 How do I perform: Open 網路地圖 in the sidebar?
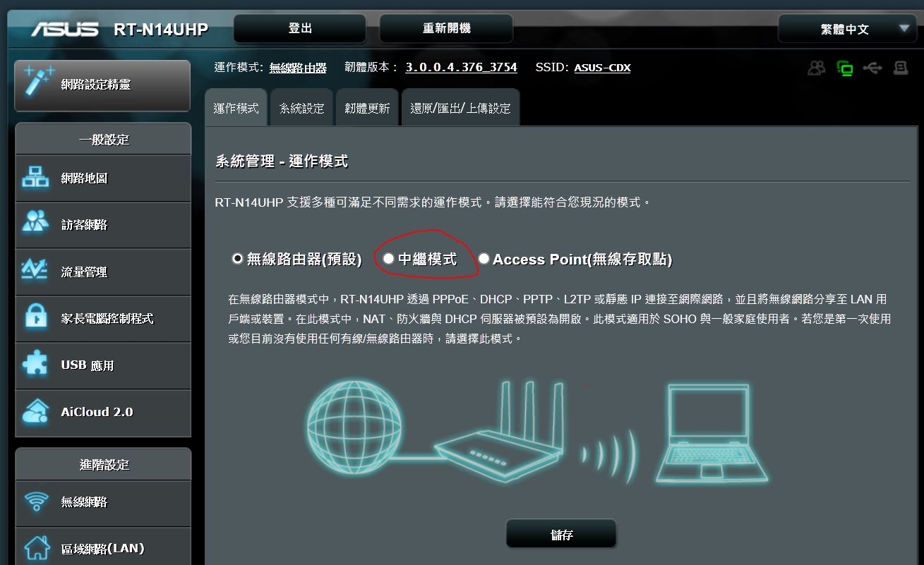[103, 178]
